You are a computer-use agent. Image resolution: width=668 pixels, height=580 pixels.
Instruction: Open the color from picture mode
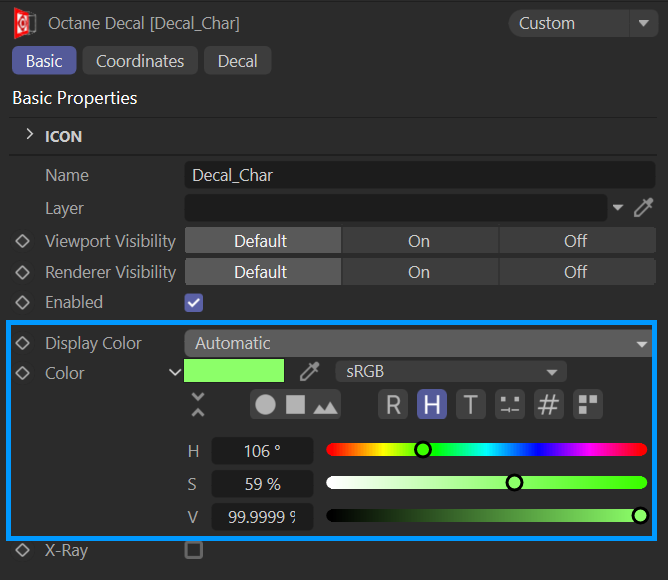click(x=326, y=404)
